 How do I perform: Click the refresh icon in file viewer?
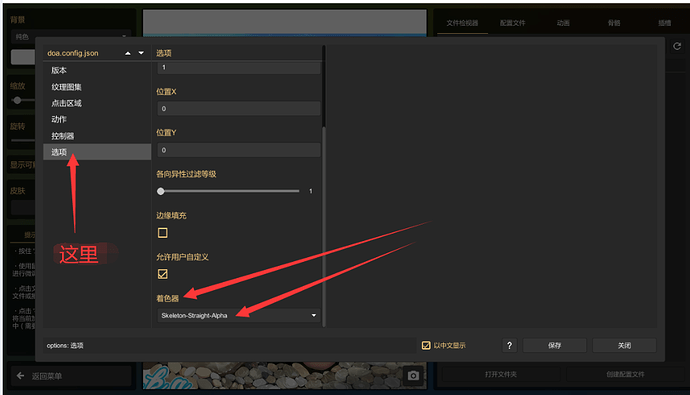point(677,46)
